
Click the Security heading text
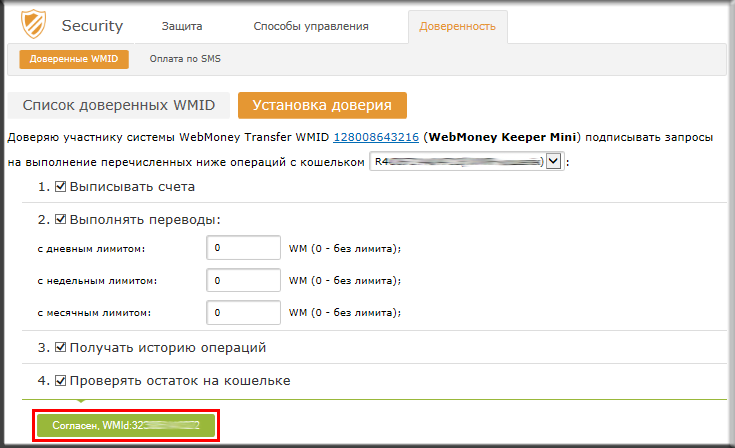tap(92, 26)
